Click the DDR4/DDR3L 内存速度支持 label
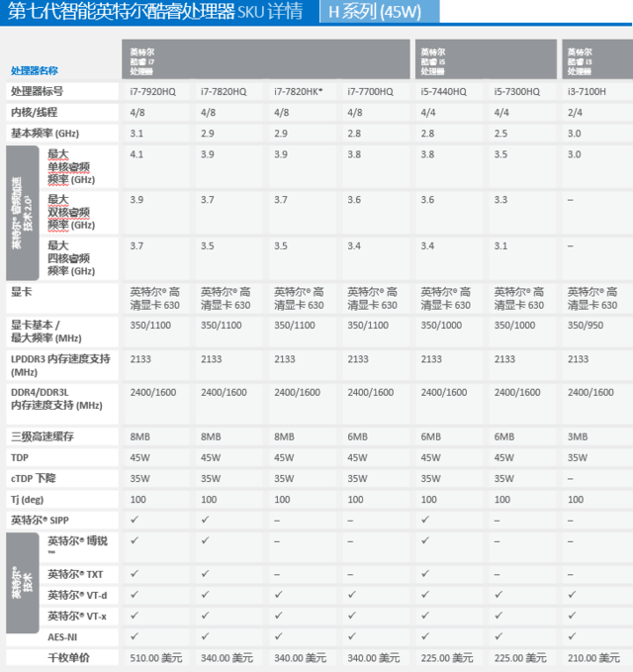 click(x=56, y=399)
